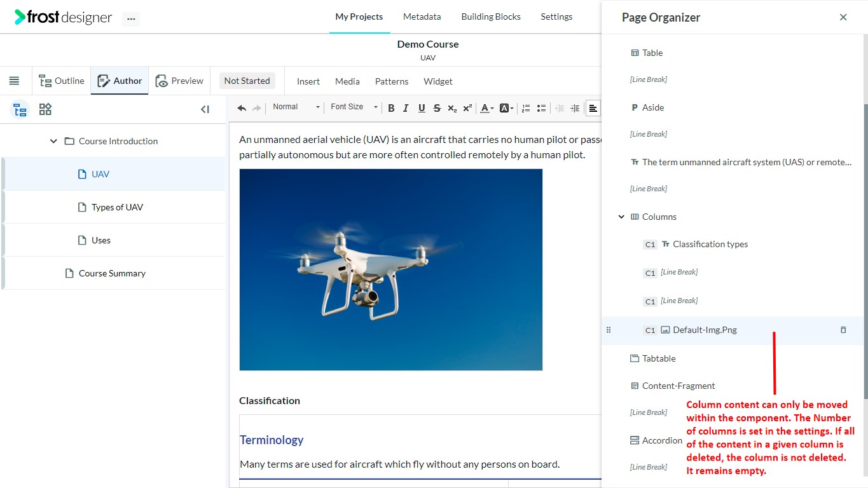Image resolution: width=868 pixels, height=488 pixels.
Task: Select the UAV page in tree
Action: point(114,174)
